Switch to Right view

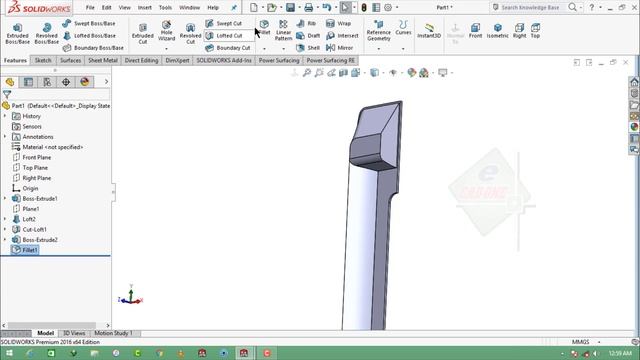[519, 31]
